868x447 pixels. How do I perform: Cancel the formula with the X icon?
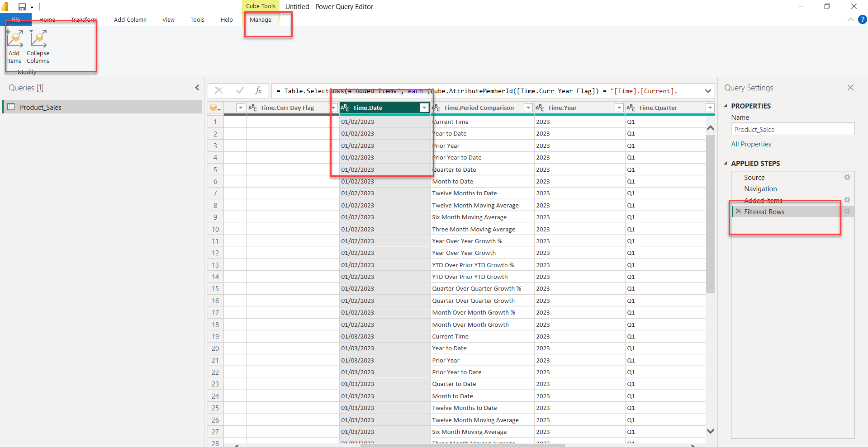pos(219,91)
